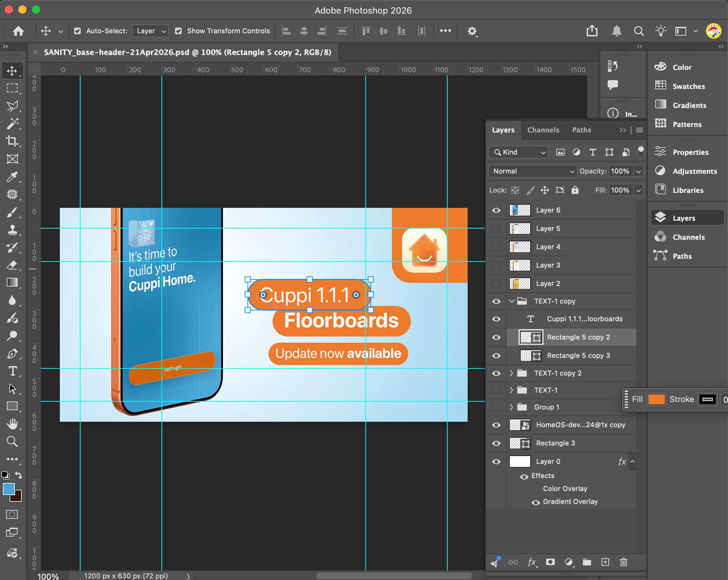Viewport: 728px width, 580px height.
Task: Open the Properties panel
Action: click(688, 152)
